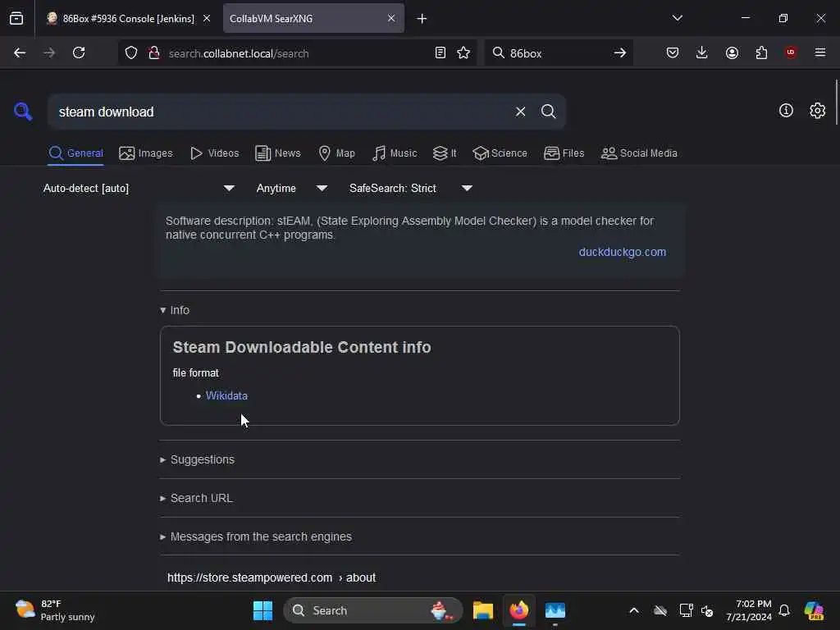Click the 86box search box

click(557, 53)
